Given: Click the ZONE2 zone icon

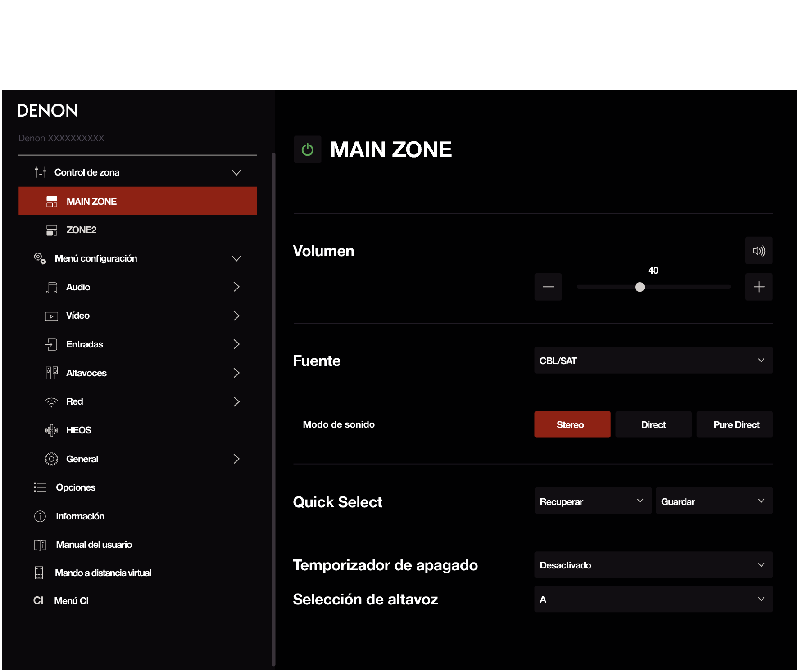Looking at the screenshot, I should point(52,230).
